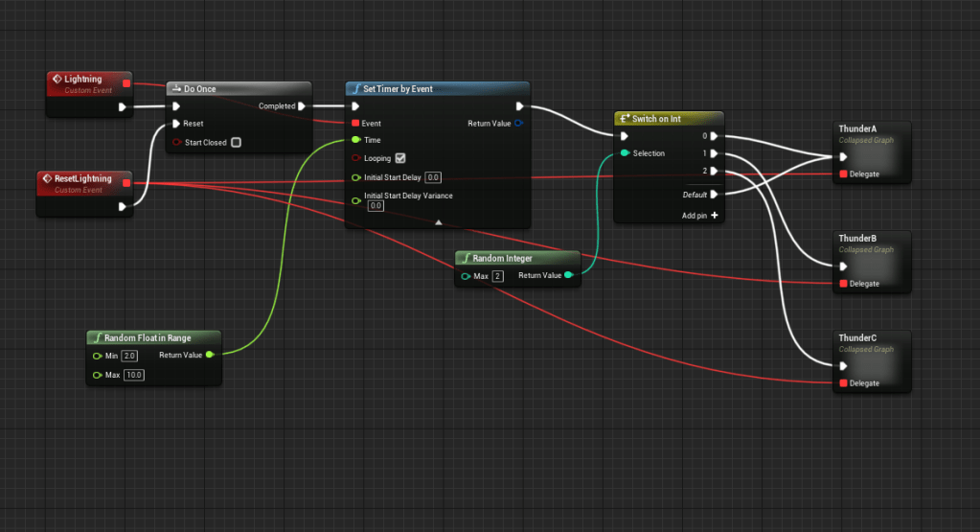Select the ThunderB collapsed graph node
Screen dimensions: 980x532
point(870,261)
